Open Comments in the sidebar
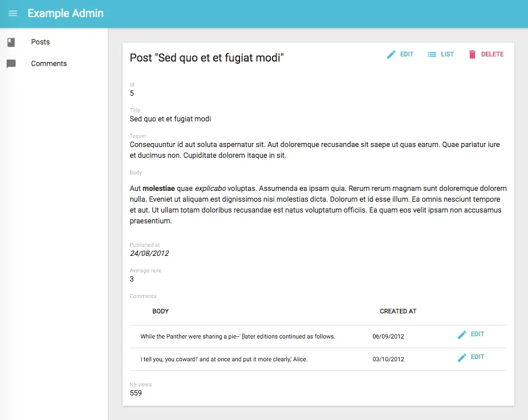528x420 pixels. 49,64
